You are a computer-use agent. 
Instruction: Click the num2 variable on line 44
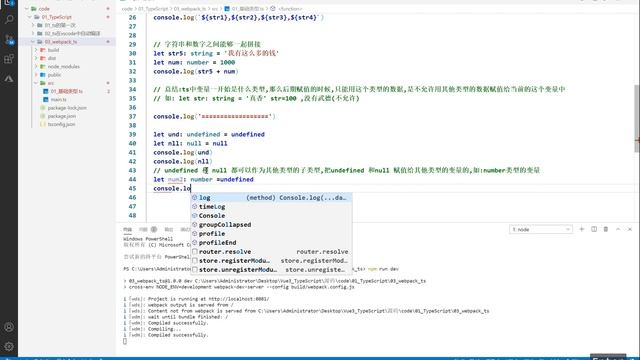coord(175,179)
